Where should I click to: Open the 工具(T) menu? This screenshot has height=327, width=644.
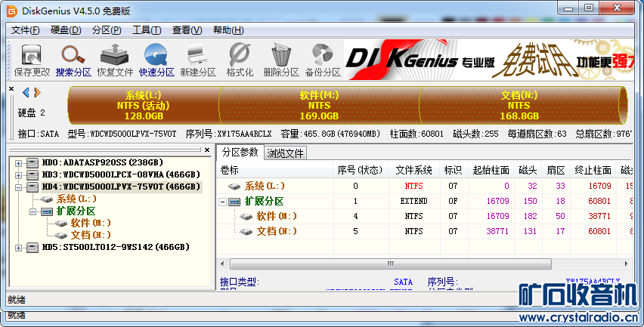tap(147, 30)
